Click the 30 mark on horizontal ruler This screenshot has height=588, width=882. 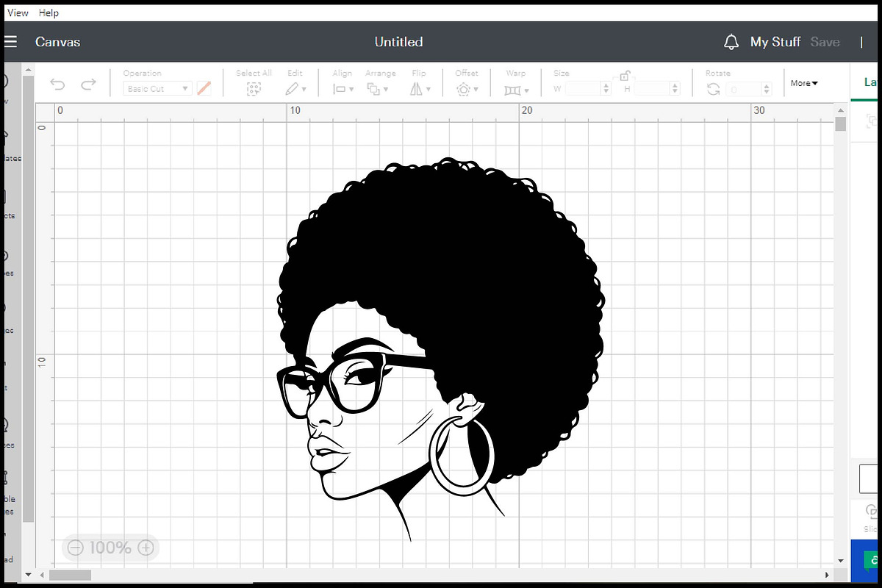click(x=759, y=110)
